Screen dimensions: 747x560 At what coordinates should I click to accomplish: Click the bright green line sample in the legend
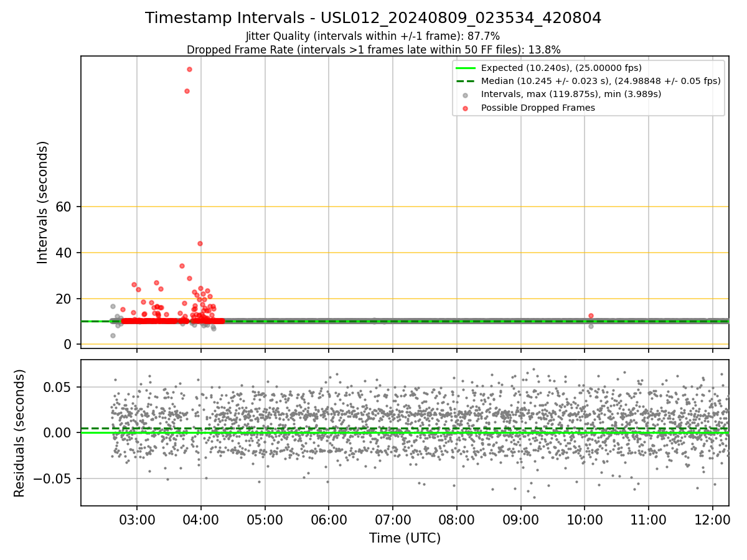pos(466,68)
